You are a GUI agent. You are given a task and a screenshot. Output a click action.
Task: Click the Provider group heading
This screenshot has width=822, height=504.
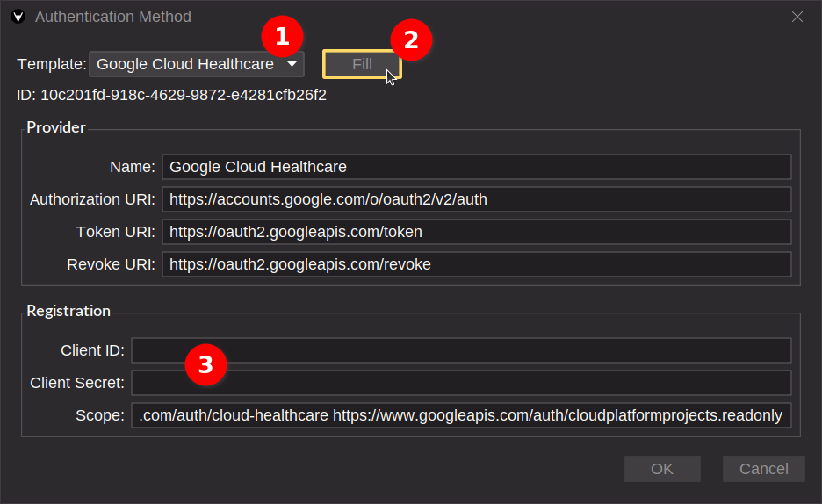point(55,127)
